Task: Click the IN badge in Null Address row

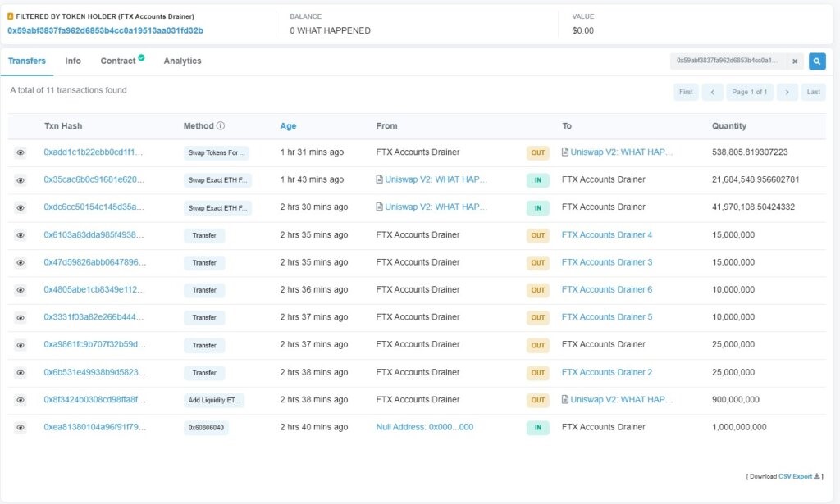Action: point(538,428)
